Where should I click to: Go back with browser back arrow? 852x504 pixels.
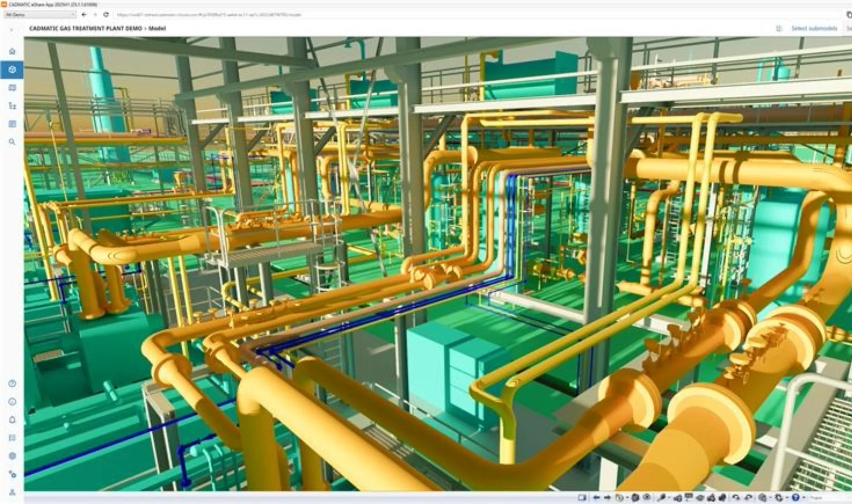click(x=84, y=15)
